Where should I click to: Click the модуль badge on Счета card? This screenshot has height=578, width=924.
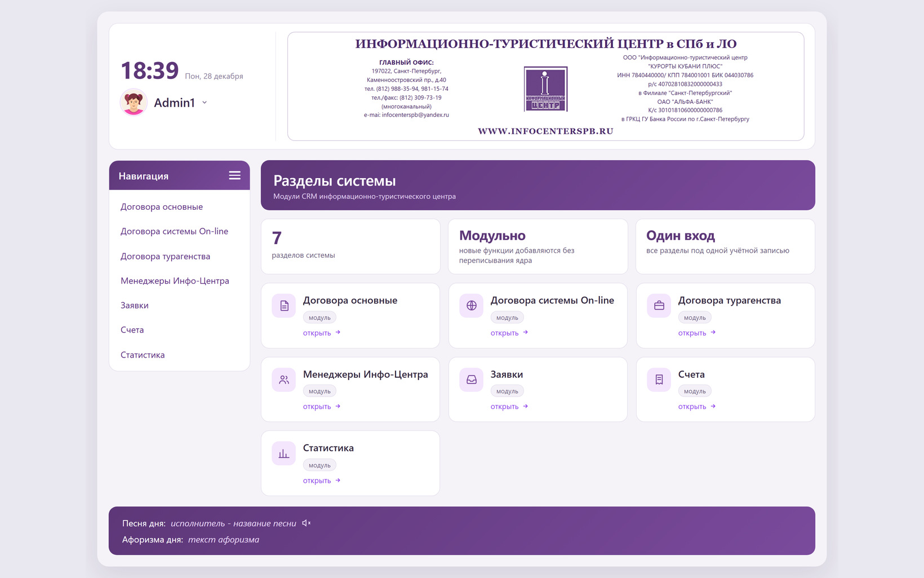[695, 391]
